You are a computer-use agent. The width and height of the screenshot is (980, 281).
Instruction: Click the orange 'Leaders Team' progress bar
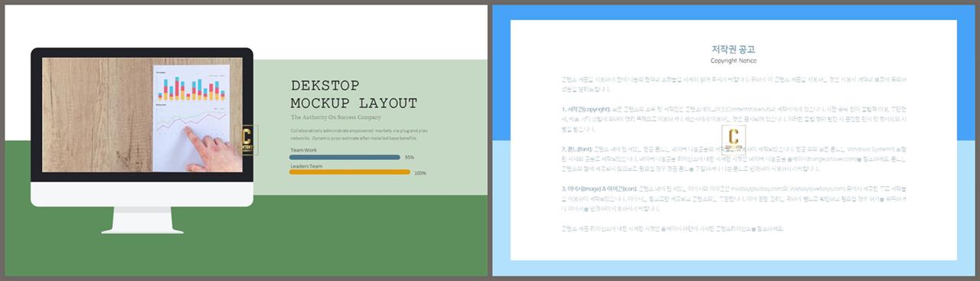click(x=350, y=172)
